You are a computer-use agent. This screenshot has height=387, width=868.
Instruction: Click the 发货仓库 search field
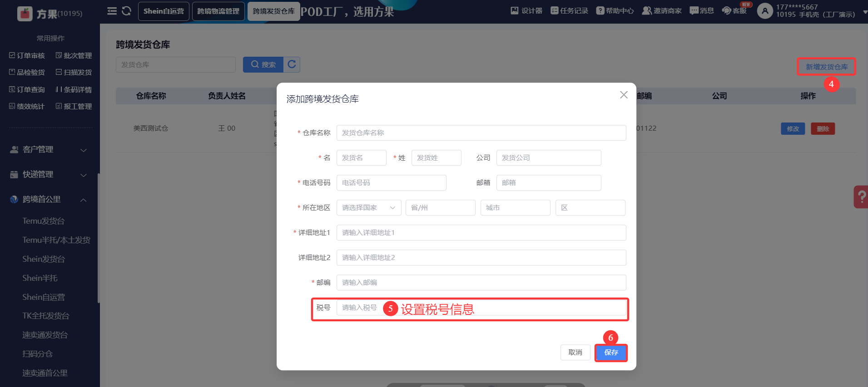pyautogui.click(x=176, y=64)
